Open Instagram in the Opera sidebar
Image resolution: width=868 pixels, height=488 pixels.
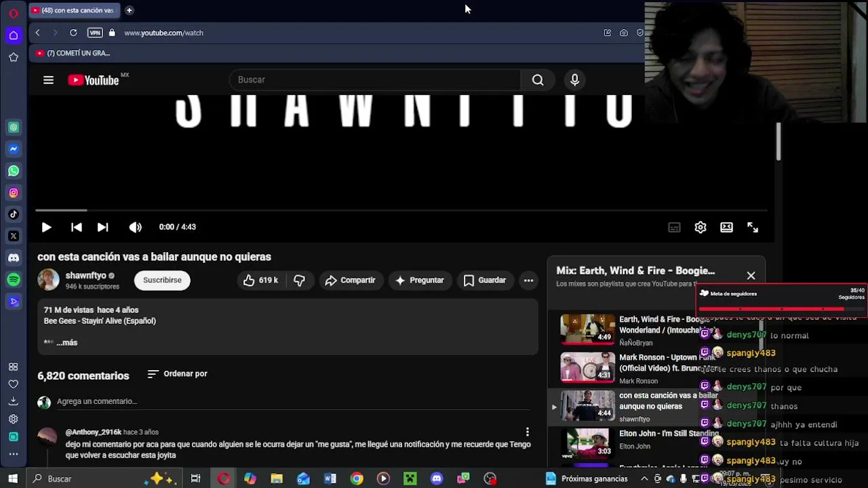coord(14,193)
